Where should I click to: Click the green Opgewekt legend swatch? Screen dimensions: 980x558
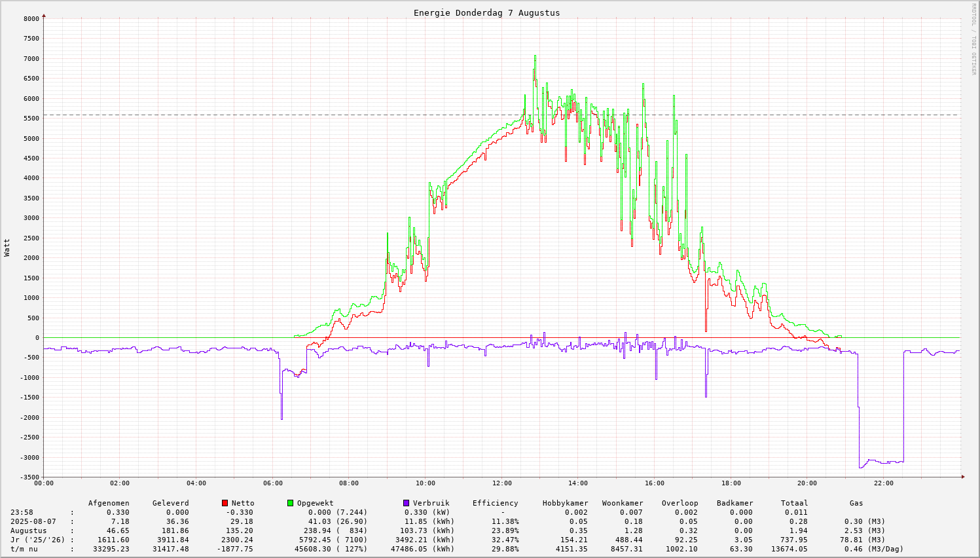click(x=290, y=503)
